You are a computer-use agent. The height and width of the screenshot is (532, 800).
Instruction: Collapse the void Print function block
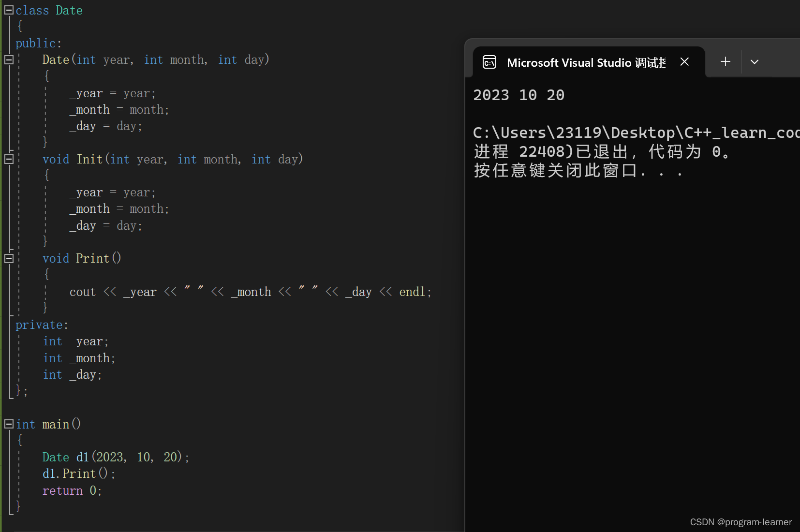pos(9,258)
